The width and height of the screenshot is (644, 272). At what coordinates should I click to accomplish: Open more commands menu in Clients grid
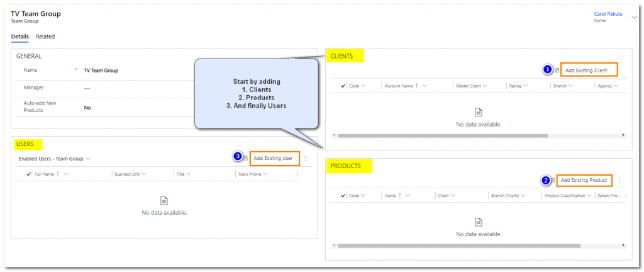click(619, 70)
